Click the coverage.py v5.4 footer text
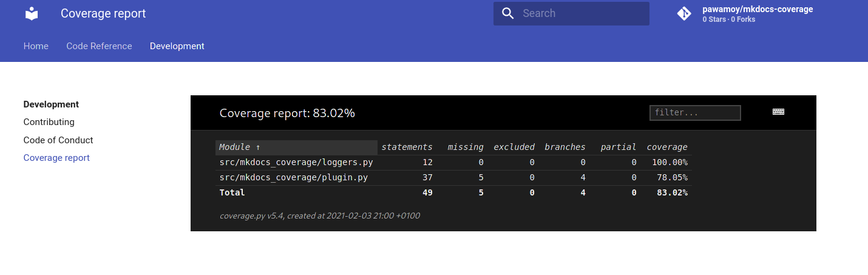 [319, 216]
